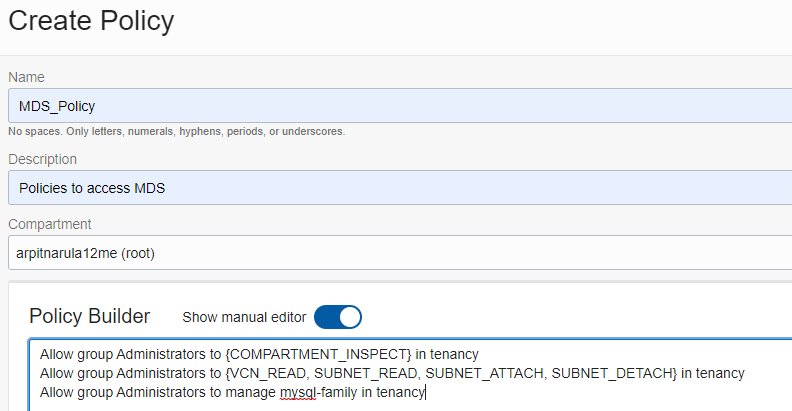Viewport: 792px width, 411px height.
Task: Open the Compartment dropdown showing arpitnarula12me (root)
Action: coord(400,252)
